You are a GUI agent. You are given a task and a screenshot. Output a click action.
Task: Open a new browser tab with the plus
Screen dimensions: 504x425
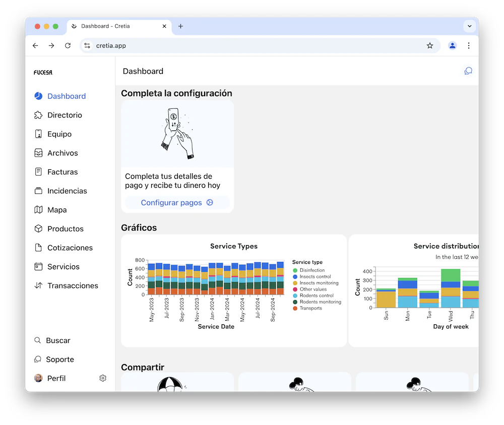(180, 26)
